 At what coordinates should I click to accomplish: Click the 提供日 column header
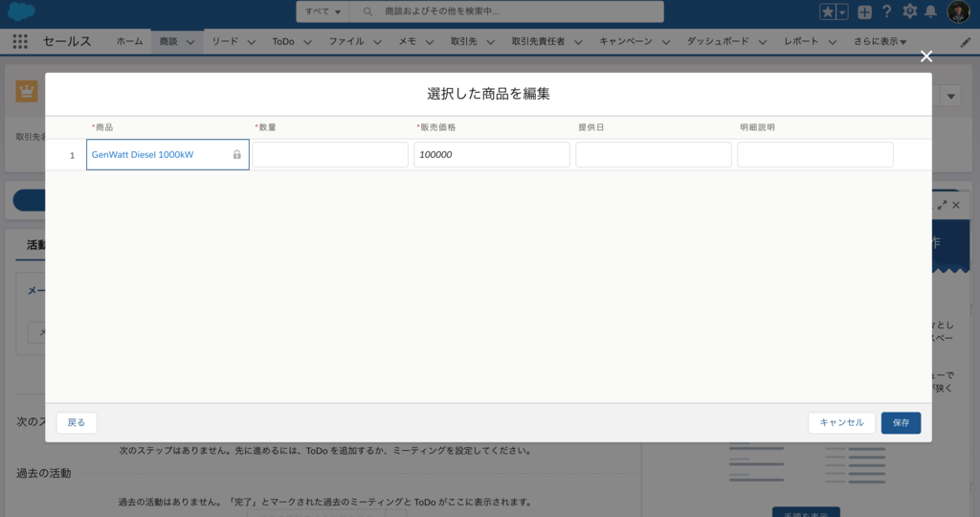pyautogui.click(x=591, y=127)
